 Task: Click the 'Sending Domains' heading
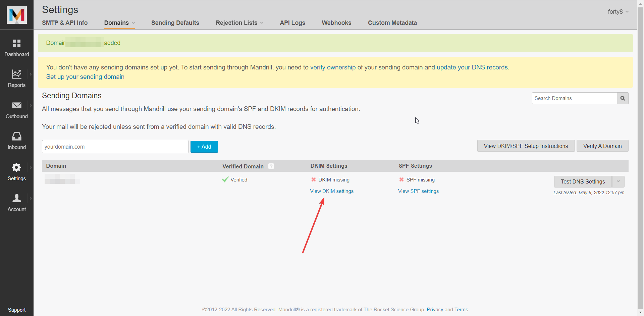click(71, 96)
